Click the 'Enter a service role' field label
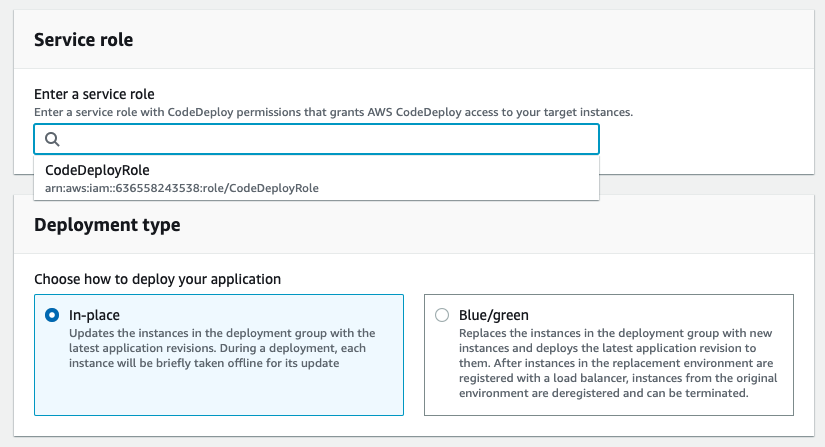The height and width of the screenshot is (447, 825). point(94,94)
